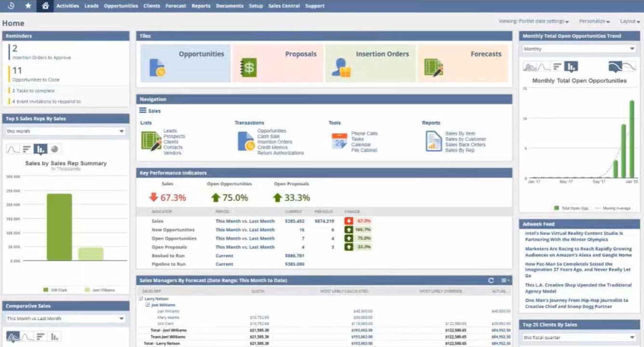Open the Forecast menu

175,6
